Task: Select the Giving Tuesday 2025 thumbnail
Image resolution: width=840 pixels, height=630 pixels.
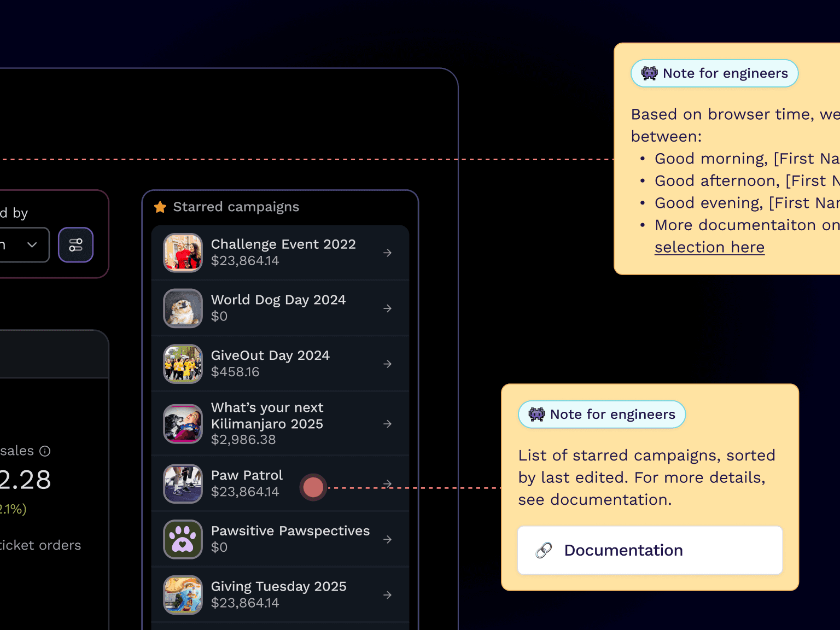Action: click(x=183, y=594)
